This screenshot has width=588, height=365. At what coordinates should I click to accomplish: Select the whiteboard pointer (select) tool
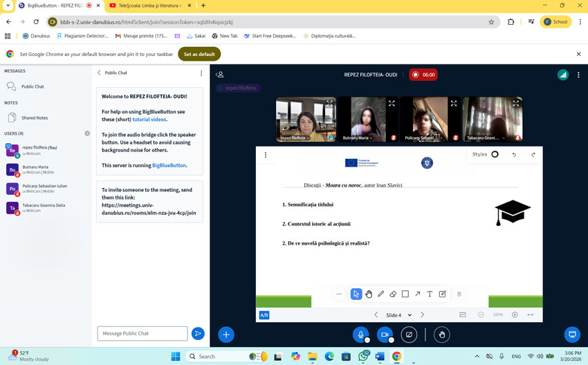[356, 294]
